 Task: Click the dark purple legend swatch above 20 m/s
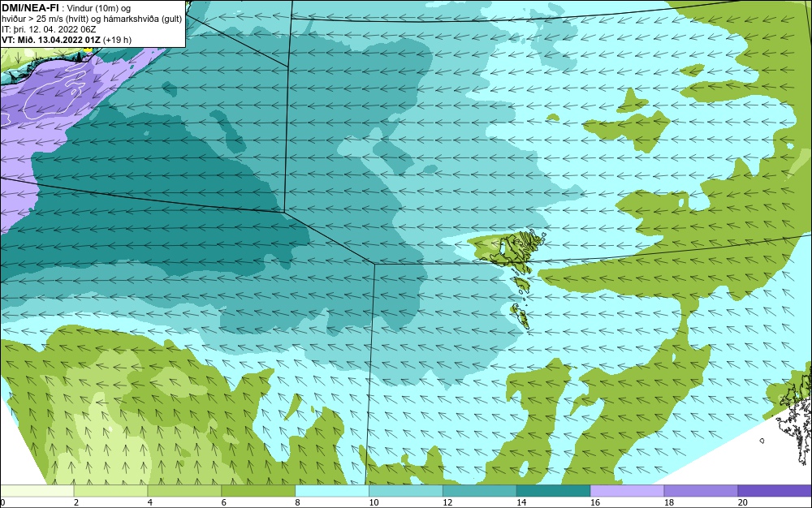(x=775, y=491)
